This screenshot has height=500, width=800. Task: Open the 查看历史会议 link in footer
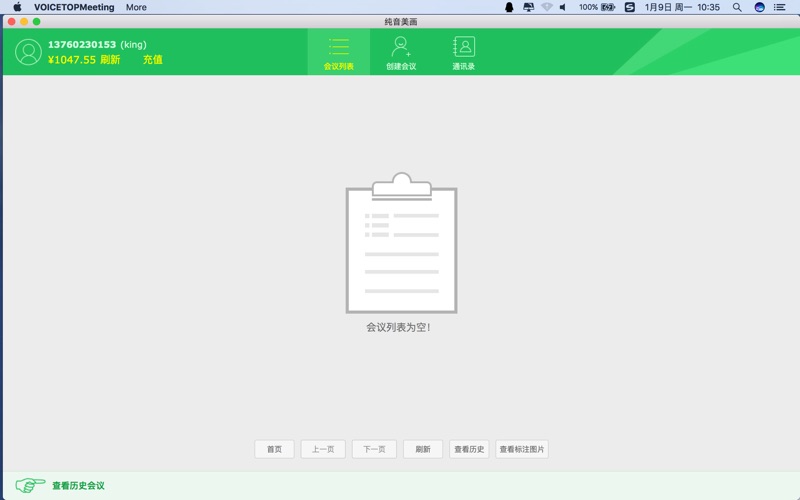[x=78, y=486]
